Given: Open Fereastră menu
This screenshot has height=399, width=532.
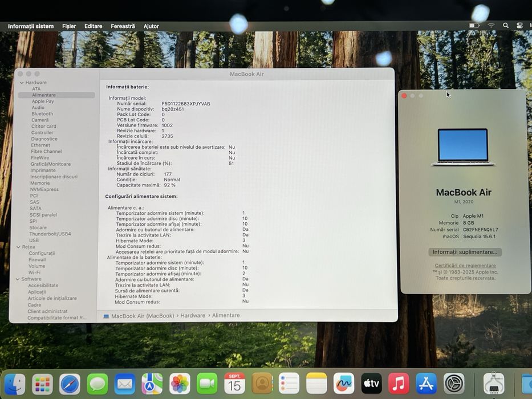Looking at the screenshot, I should coord(123,26).
